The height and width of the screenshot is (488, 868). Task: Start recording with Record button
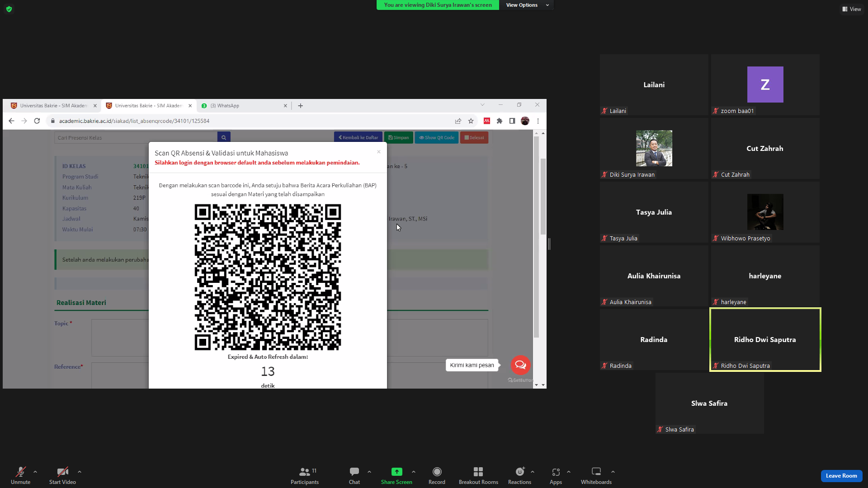pos(437,475)
